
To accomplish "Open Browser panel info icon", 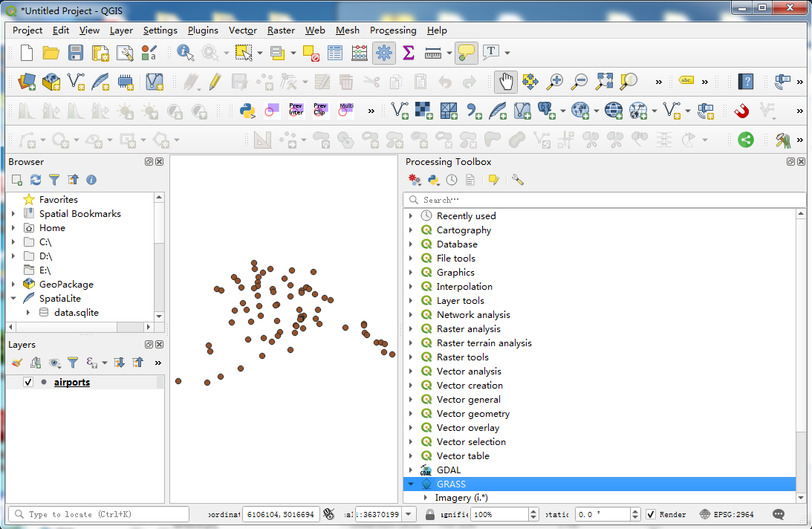I will pyautogui.click(x=91, y=180).
